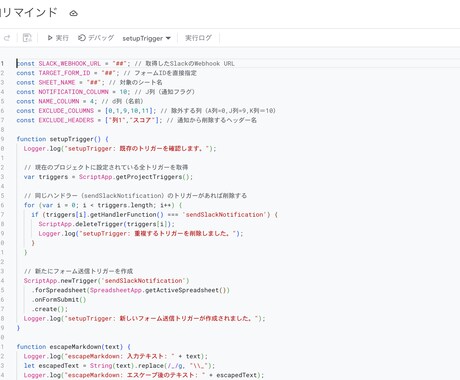Click the SHEET_NAME constant name
The image size is (460, 380).
point(57,82)
